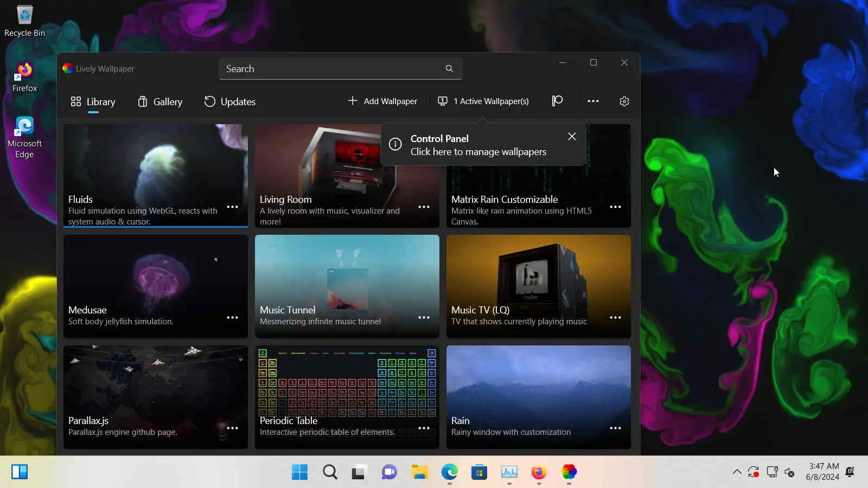Switch to Microsoft Edge on the taskbar
The image size is (868, 488).
(x=449, y=472)
